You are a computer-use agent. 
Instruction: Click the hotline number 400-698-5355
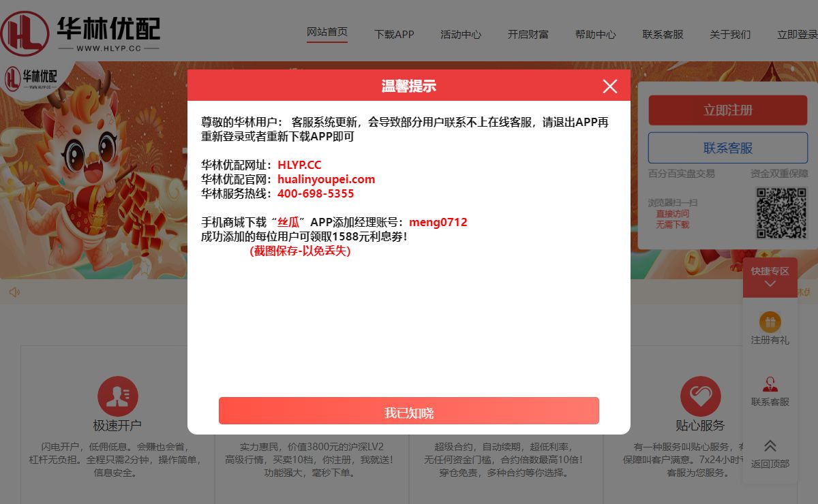click(316, 193)
